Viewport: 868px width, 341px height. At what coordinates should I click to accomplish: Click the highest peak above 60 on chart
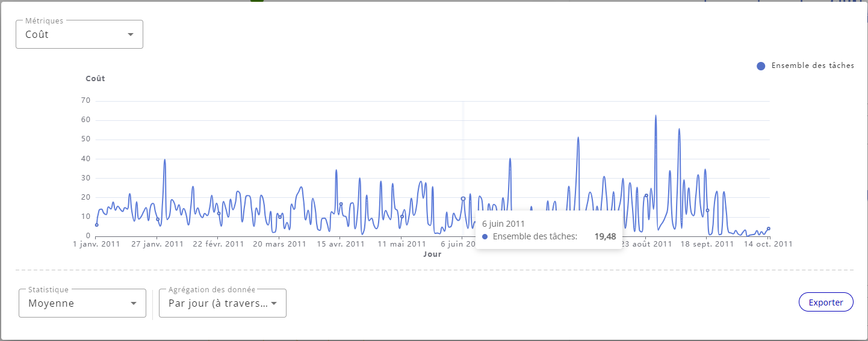click(656, 115)
